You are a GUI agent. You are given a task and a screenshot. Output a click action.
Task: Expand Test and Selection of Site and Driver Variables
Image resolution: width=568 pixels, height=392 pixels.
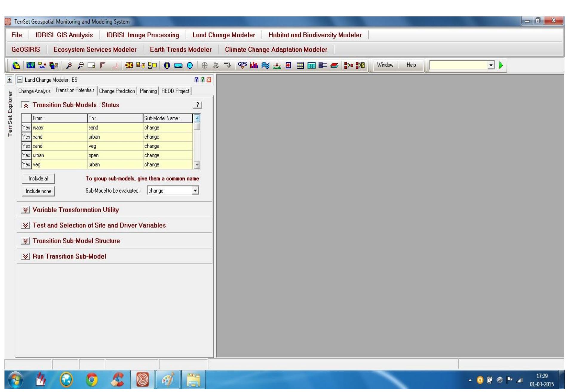(x=26, y=225)
